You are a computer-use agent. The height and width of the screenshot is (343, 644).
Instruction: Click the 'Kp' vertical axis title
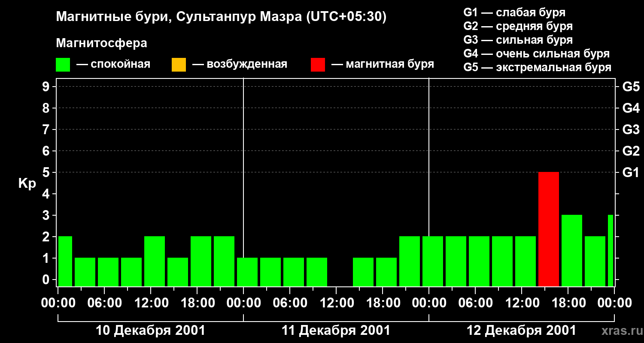[x=27, y=184]
